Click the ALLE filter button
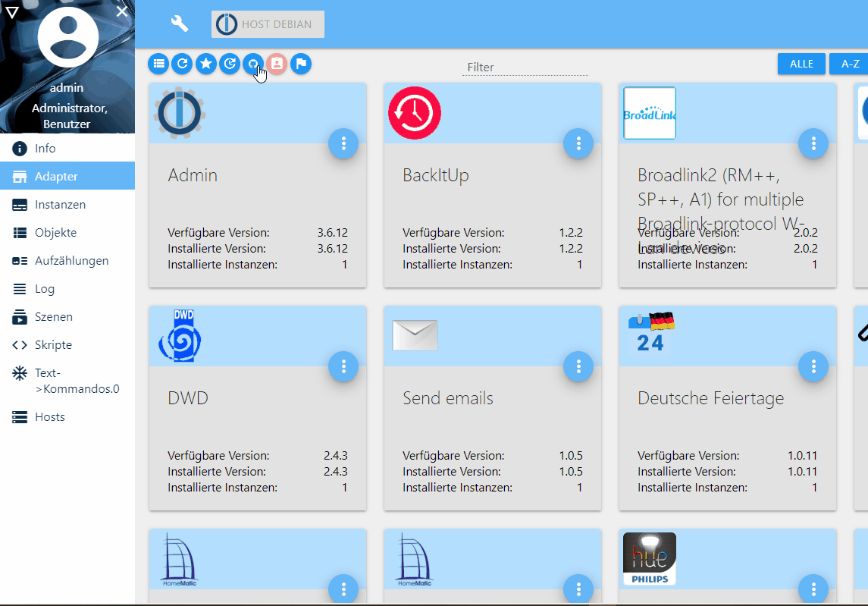This screenshot has width=868, height=606. click(x=801, y=64)
